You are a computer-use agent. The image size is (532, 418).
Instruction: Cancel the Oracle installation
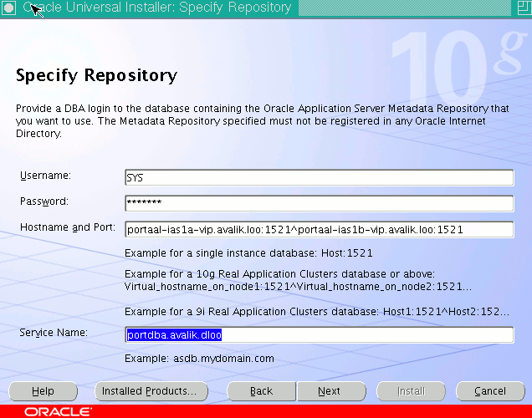tap(490, 391)
